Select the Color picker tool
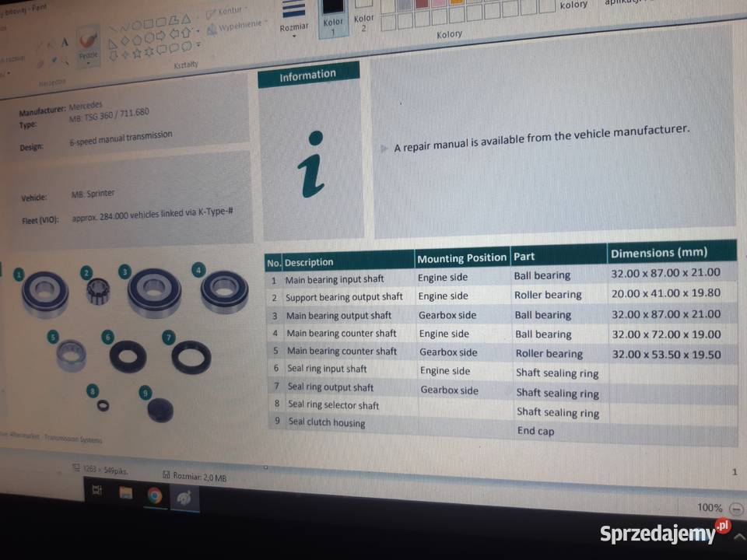 coord(54,60)
